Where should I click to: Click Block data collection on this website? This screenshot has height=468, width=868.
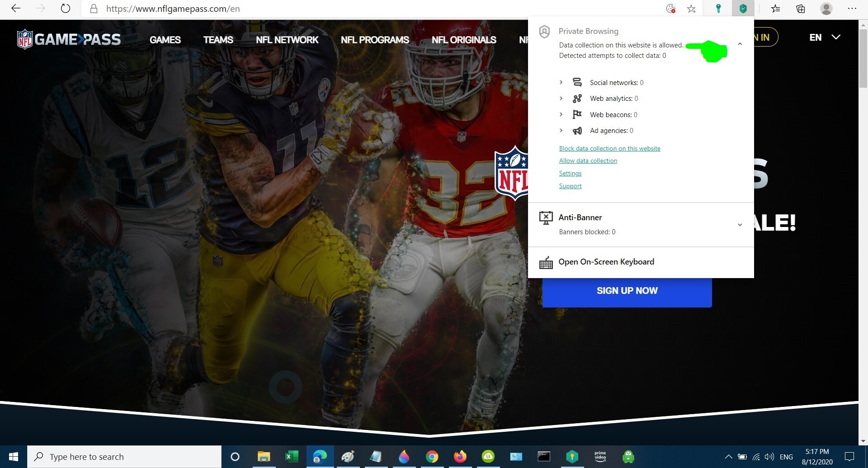click(609, 148)
